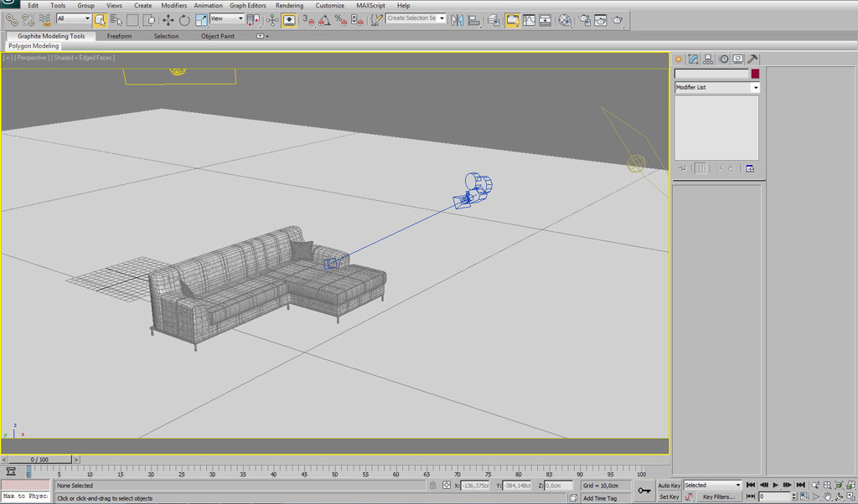Open the selection filter All dropdown
858x504 pixels.
point(73,18)
